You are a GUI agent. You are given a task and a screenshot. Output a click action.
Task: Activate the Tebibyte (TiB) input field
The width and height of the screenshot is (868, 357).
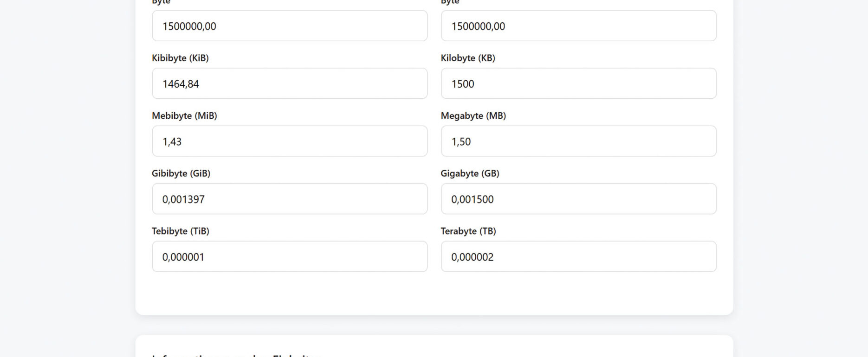click(x=289, y=256)
